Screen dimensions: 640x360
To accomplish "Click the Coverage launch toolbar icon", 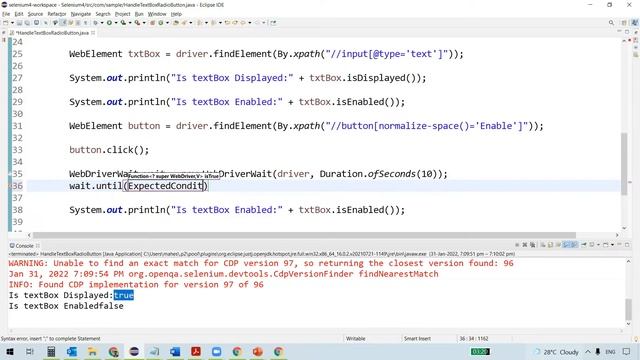I will click(124, 23).
